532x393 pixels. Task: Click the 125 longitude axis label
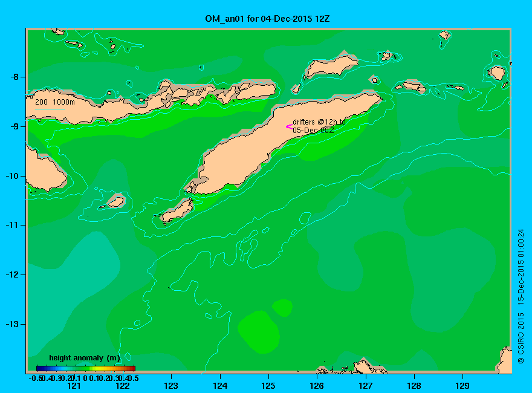coord(268,386)
